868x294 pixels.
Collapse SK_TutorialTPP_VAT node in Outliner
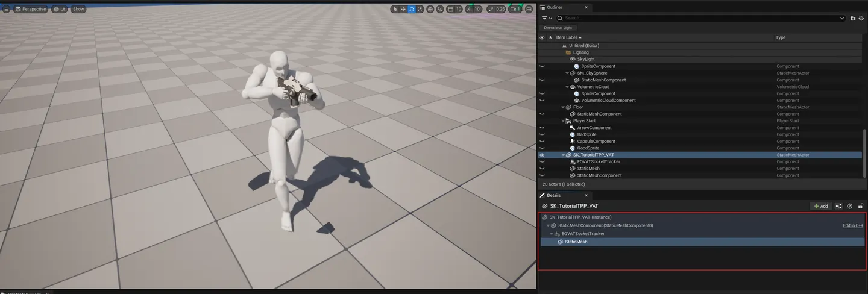[563, 155]
